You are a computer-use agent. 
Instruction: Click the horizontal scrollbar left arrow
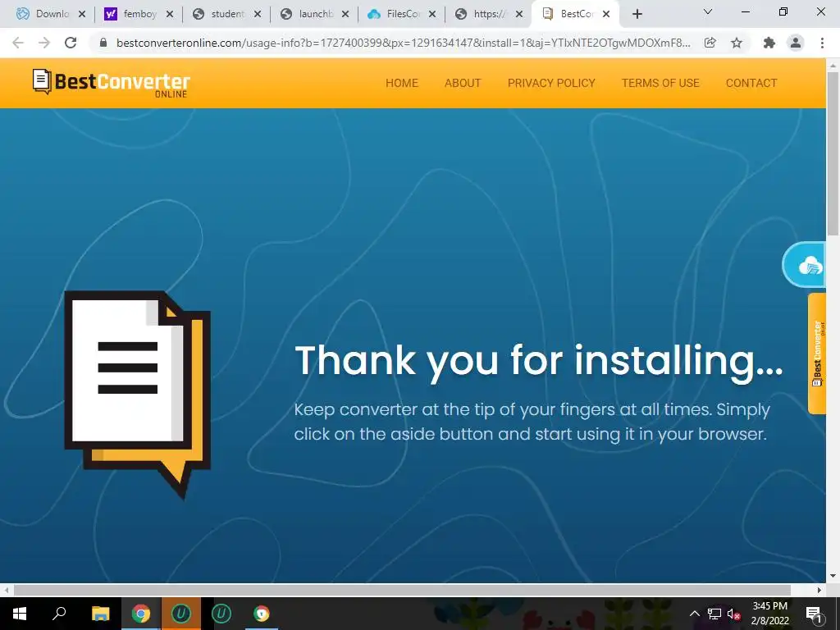pyautogui.click(x=7, y=591)
